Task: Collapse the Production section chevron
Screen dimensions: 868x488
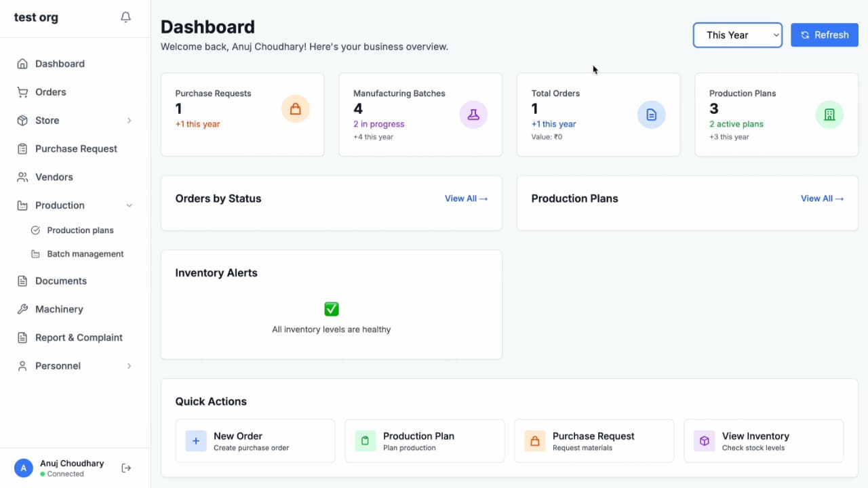Action: pos(129,205)
